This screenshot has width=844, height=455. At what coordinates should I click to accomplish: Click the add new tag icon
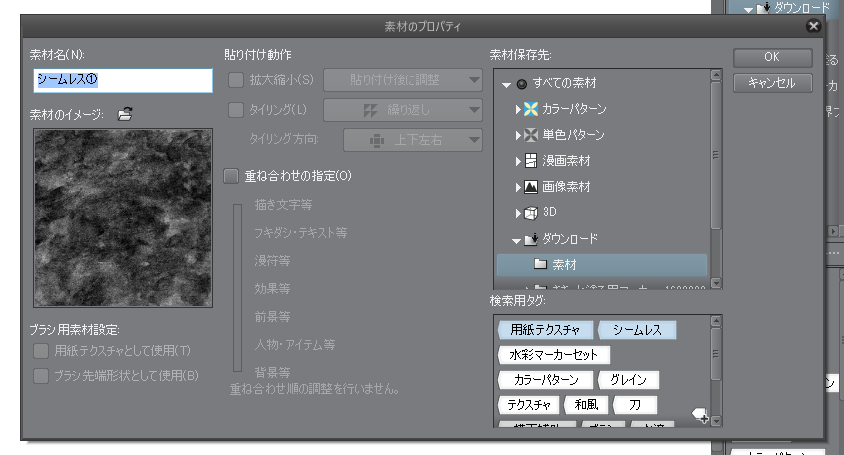[x=701, y=416]
